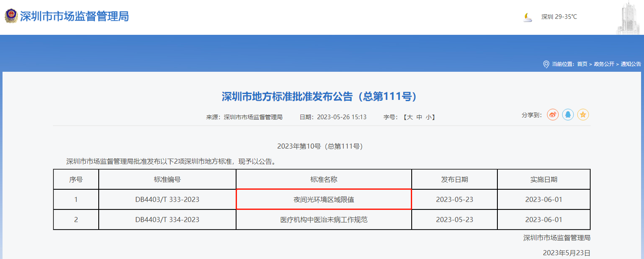Set font size to 小 (small)

(428, 117)
